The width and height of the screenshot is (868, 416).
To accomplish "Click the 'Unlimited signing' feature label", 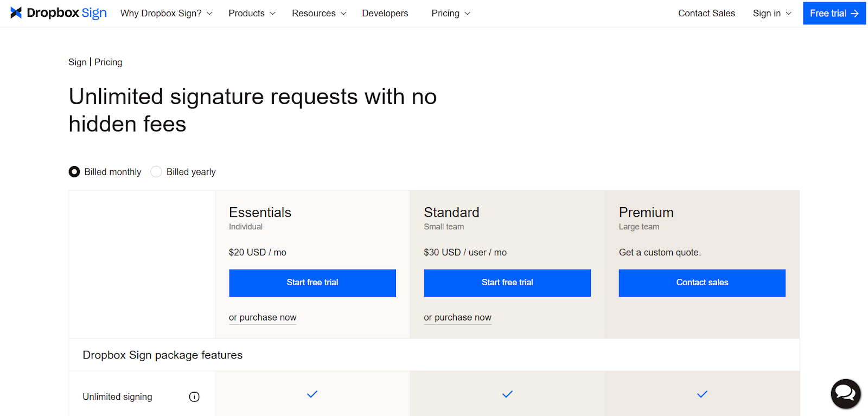I will (x=117, y=397).
